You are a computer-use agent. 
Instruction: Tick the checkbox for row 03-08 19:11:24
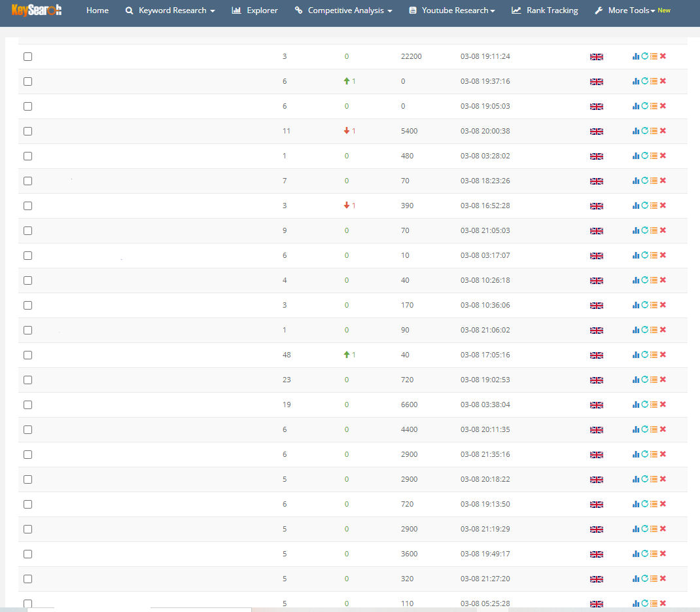pyautogui.click(x=27, y=57)
